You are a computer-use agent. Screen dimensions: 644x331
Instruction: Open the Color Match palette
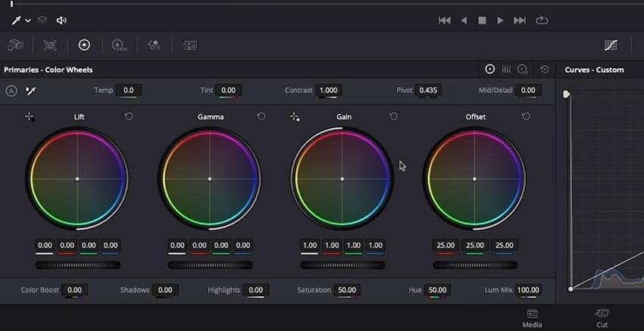coord(50,45)
